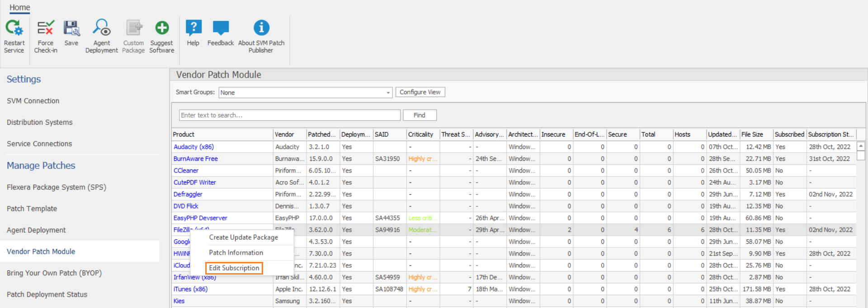Click the Defraggler product link

coord(188,194)
